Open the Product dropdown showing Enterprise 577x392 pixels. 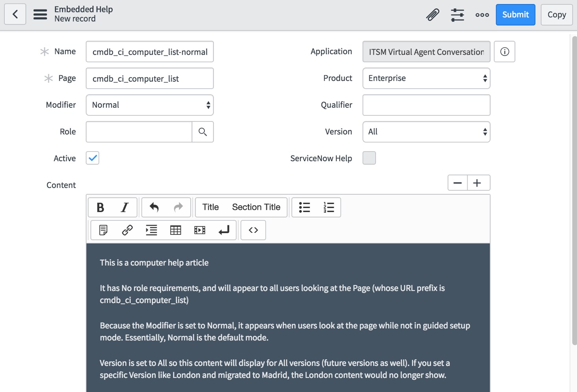426,78
